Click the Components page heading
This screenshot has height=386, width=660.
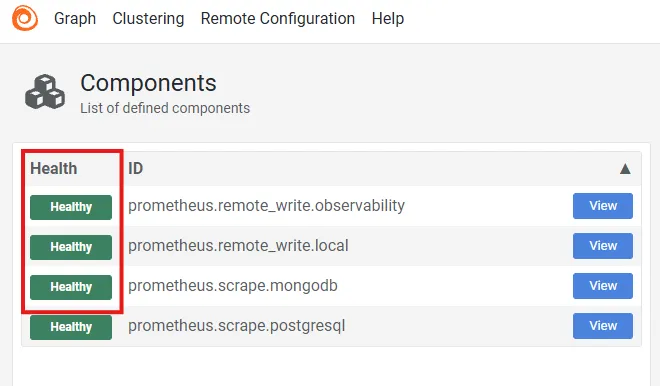(148, 83)
